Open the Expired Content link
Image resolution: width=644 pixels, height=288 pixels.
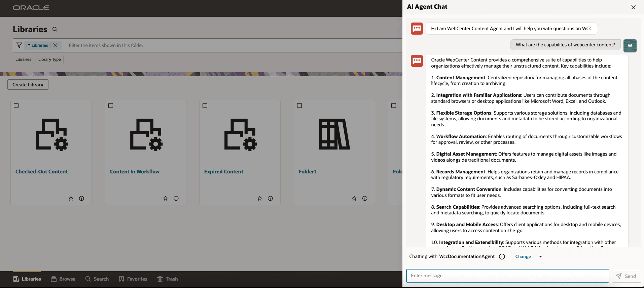pos(223,172)
